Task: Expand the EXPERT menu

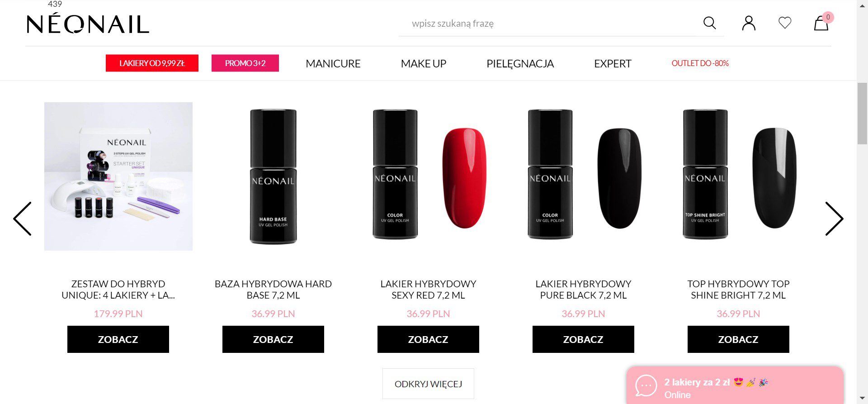Action: 613,64
